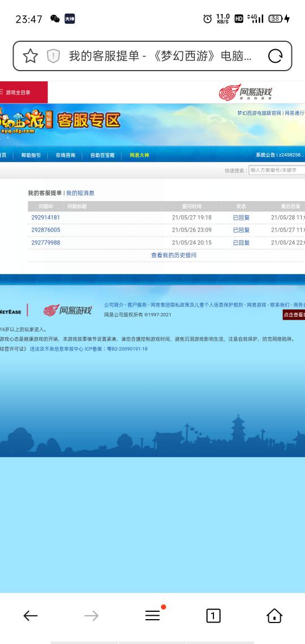Click 已回复 status for ticket 292876005
The image size is (305, 644).
pos(241,230)
